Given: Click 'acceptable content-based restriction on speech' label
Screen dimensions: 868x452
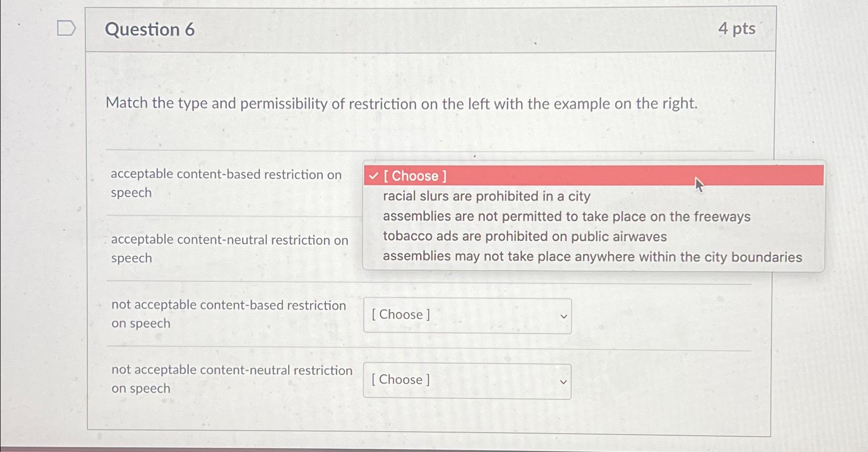Looking at the screenshot, I should point(226,183).
